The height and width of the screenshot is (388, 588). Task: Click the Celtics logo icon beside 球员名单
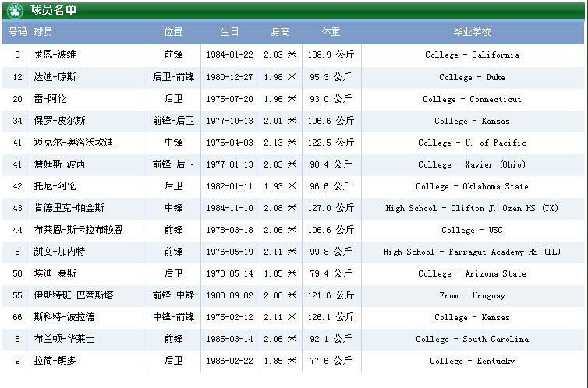[15, 10]
